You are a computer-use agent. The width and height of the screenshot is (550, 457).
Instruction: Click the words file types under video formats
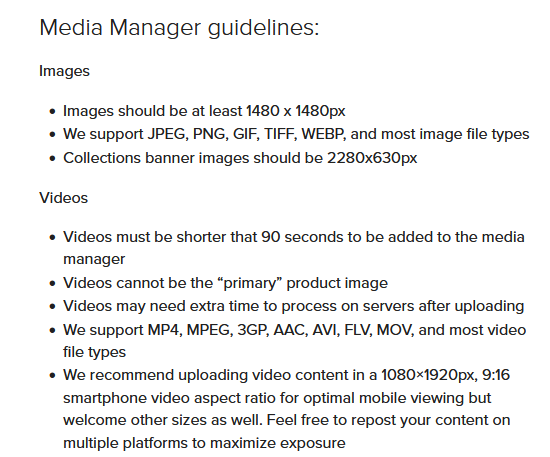point(94,352)
